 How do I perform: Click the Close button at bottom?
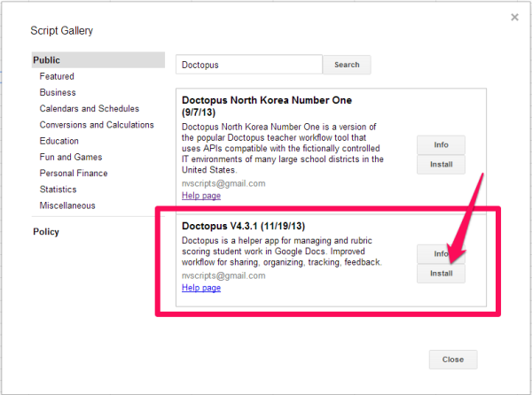[452, 360]
